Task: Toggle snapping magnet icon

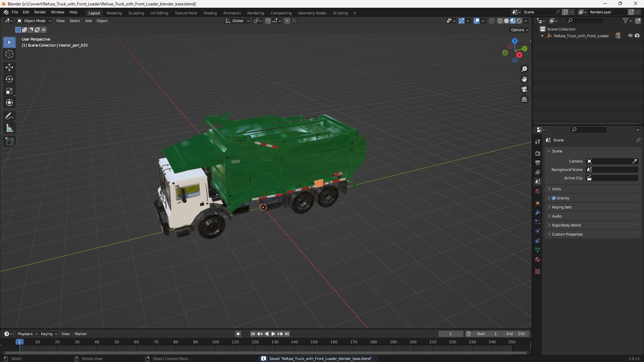Action: pos(268,21)
